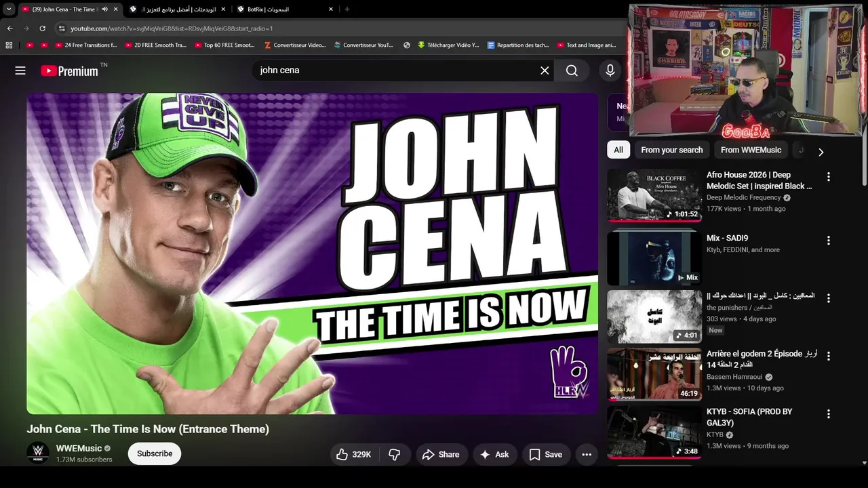This screenshot has height=488, width=868.
Task: Open the globe icon bookmark
Action: [x=407, y=45]
